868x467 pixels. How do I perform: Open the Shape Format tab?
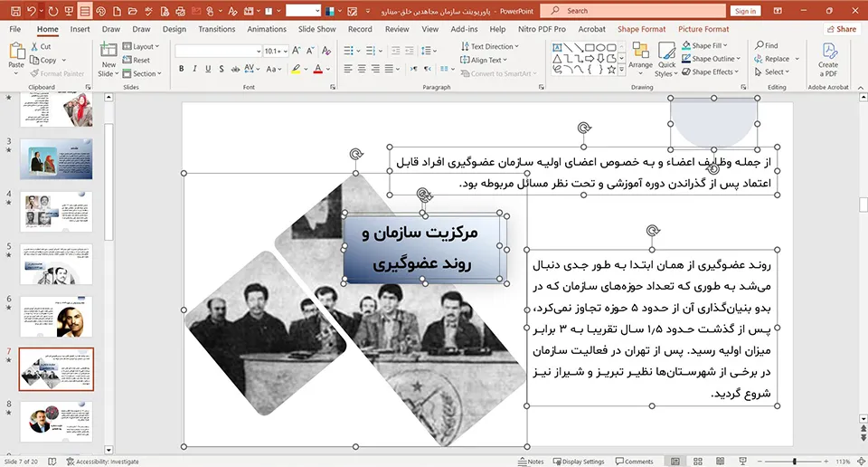[x=642, y=29]
